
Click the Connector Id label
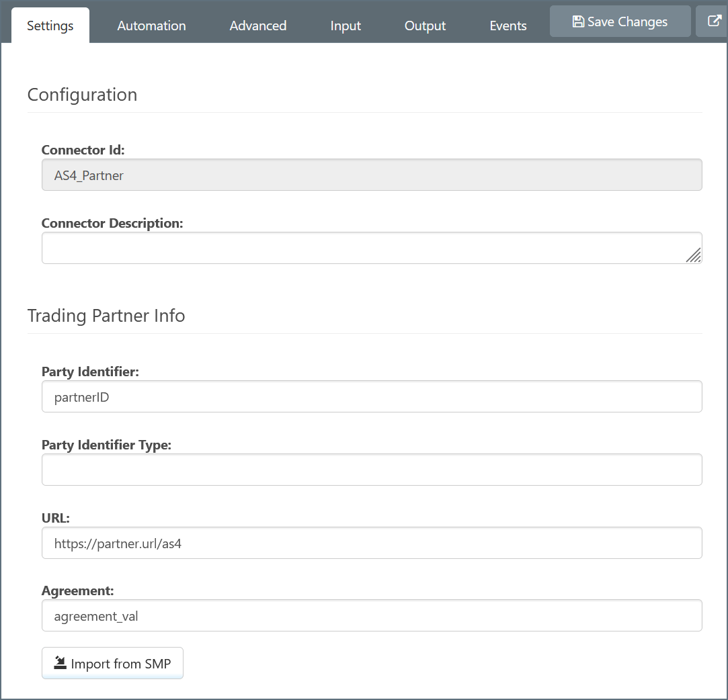83,150
